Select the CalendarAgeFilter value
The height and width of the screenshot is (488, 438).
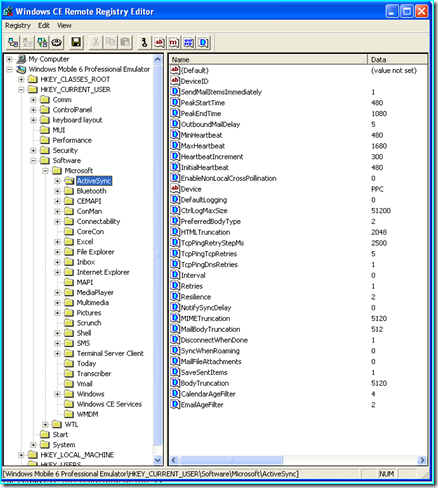[208, 394]
